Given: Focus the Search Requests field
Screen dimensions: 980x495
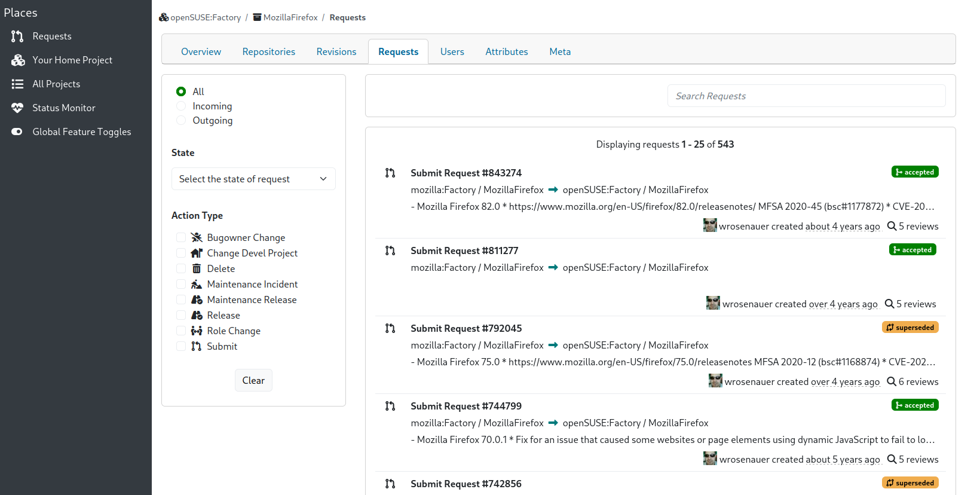Looking at the screenshot, I should tap(806, 96).
